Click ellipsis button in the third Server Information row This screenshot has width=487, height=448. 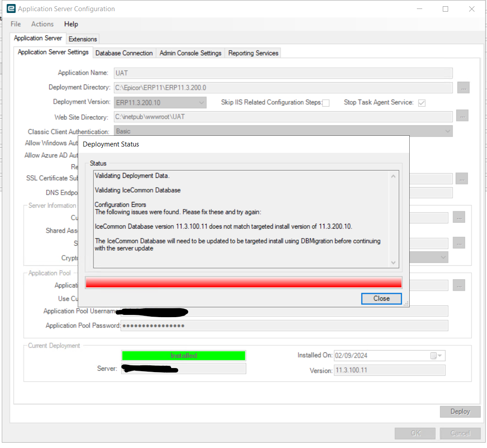[459, 243]
